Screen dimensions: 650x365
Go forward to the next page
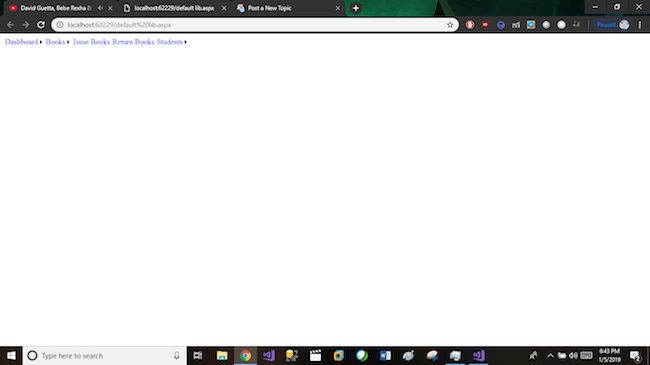pyautogui.click(x=26, y=25)
